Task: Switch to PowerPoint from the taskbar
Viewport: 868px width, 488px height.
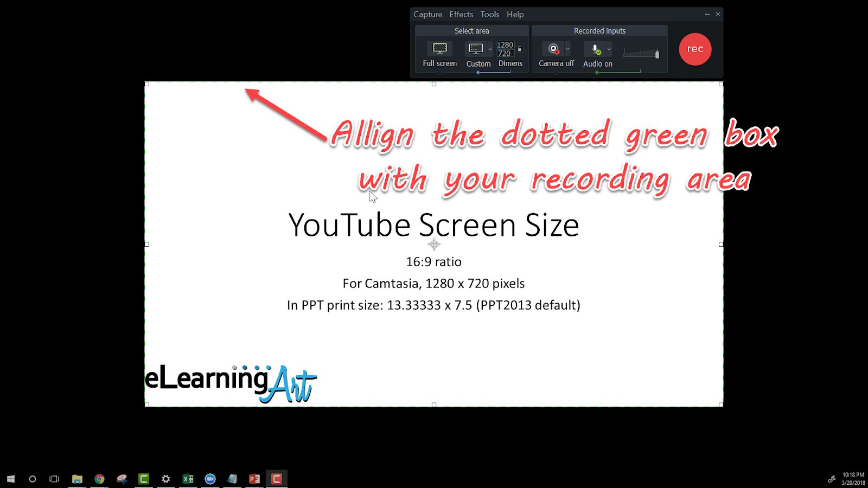Action: tap(254, 479)
